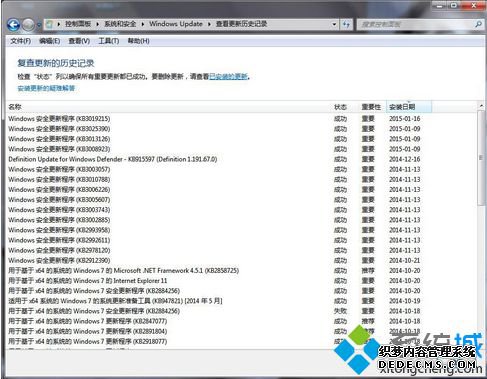This screenshot has height=379, width=487.
Task: Select update KB3019215 row
Action: tap(241, 119)
